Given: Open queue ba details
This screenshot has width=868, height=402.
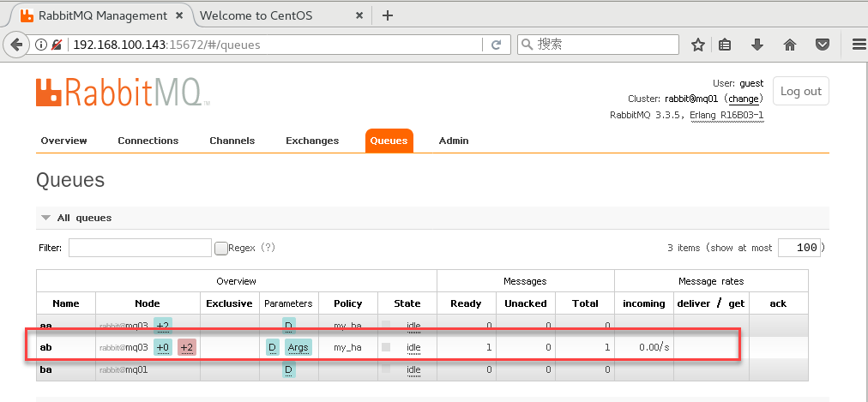Looking at the screenshot, I should [x=45, y=370].
